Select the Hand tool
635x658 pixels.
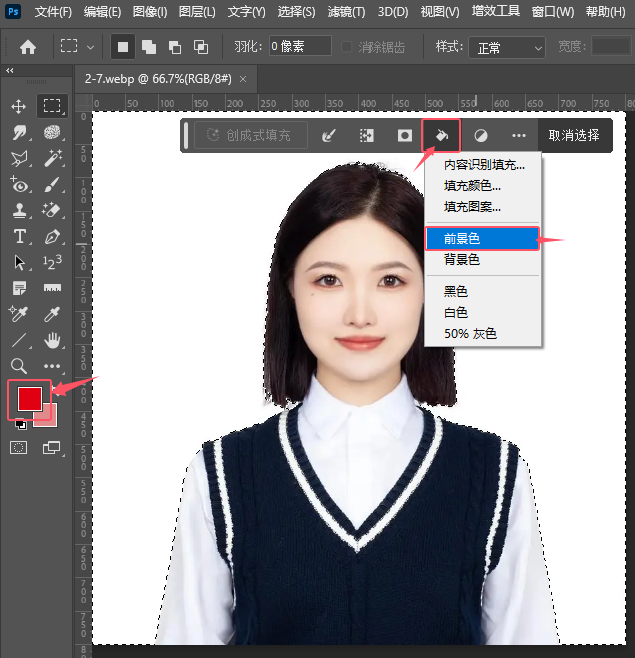tap(52, 340)
